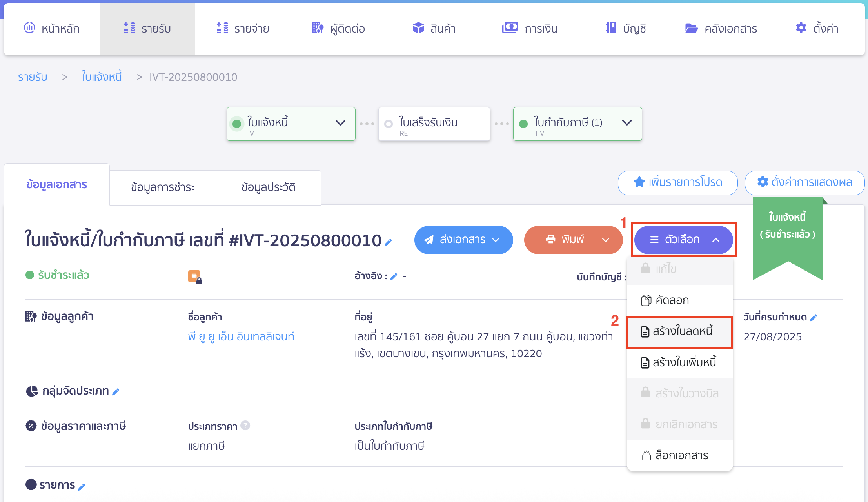Screen dimensions: 868x502
Task: Switch to the ข้อมูลประวัติ tab
Action: point(269,187)
